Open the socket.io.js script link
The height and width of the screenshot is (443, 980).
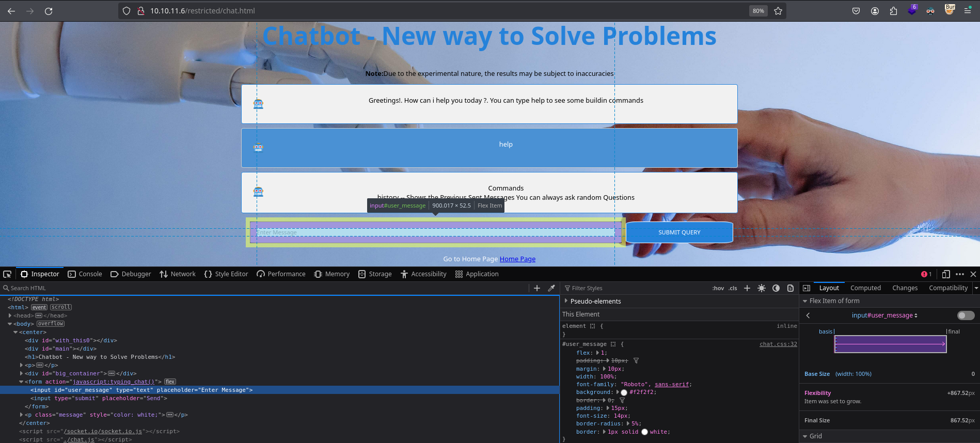pos(103,432)
